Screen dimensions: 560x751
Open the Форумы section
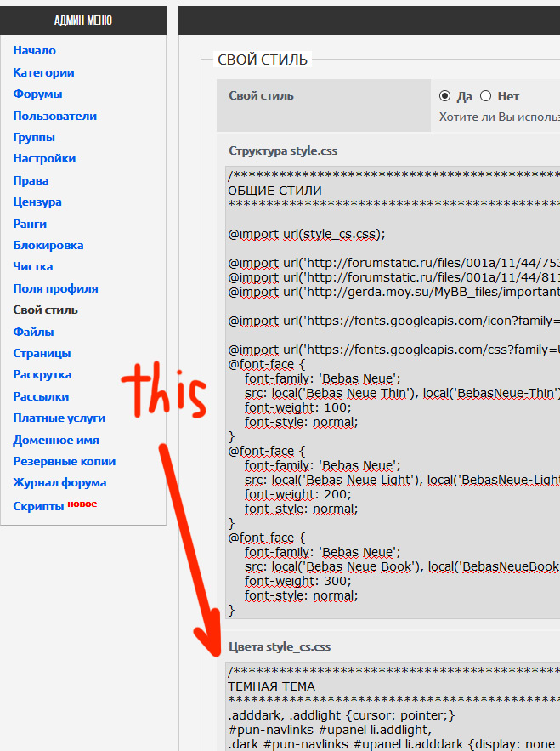pyautogui.click(x=37, y=94)
